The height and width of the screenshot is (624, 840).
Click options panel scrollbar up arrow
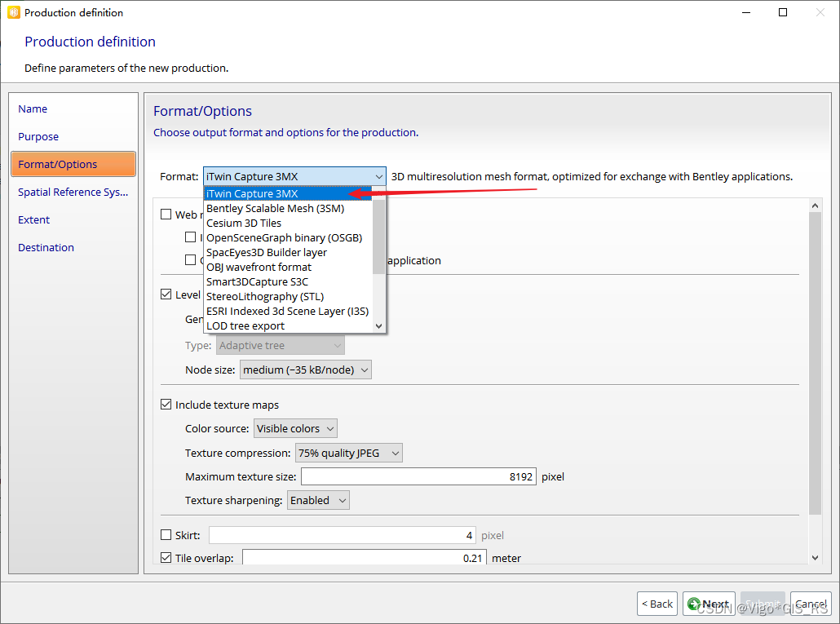pos(815,206)
